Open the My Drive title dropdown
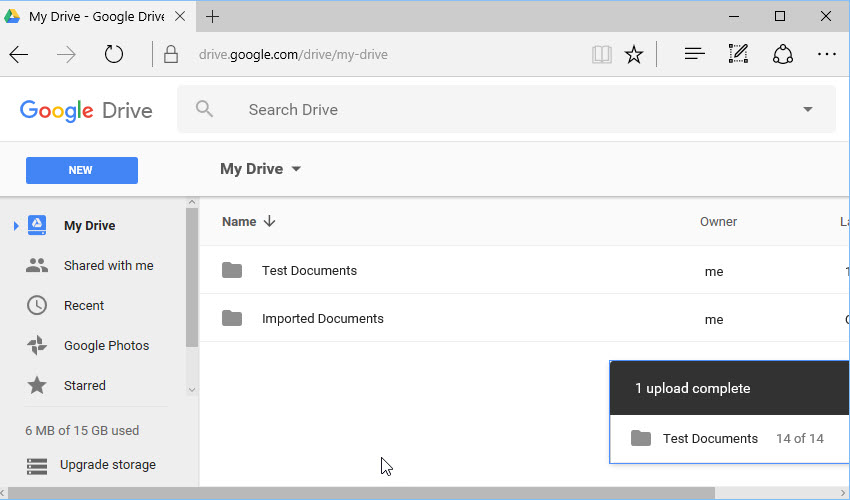Image resolution: width=850 pixels, height=500 pixels. tap(296, 169)
